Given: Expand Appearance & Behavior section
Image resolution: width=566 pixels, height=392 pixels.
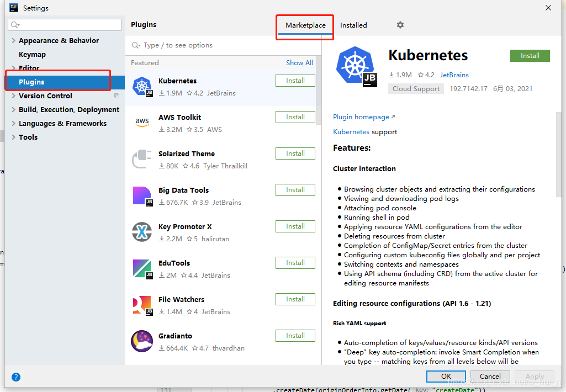Looking at the screenshot, I should coord(13,40).
